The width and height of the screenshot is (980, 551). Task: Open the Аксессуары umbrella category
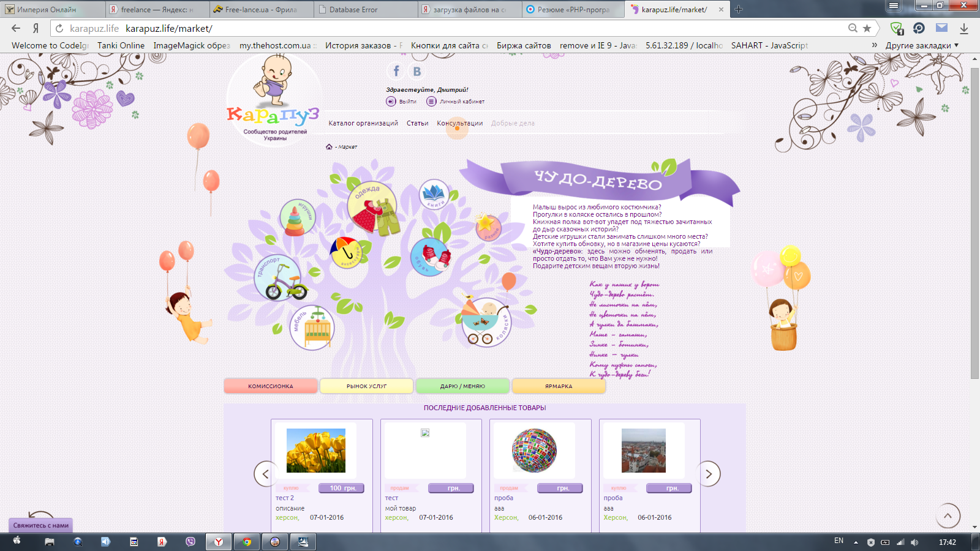[346, 252]
